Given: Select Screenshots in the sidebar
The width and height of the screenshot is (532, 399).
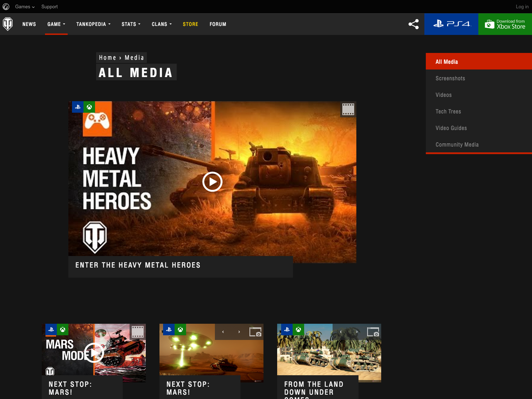Looking at the screenshot, I should [x=479, y=78].
